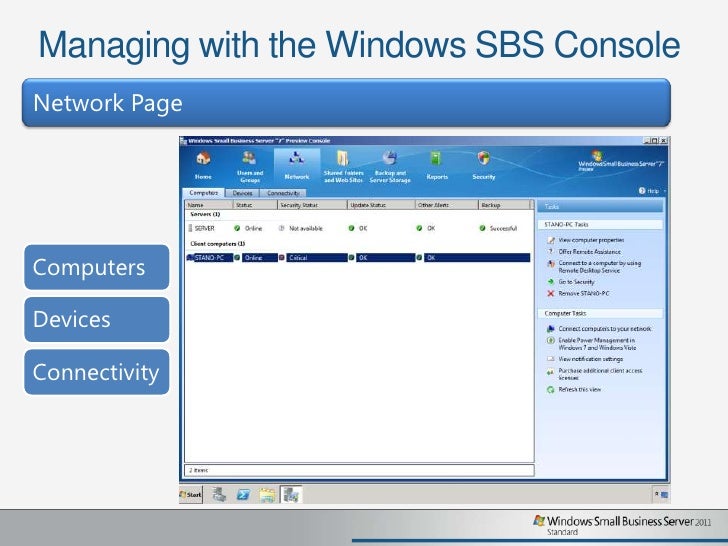Click the Network Page banner
728x546 pixels.
[x=346, y=103]
